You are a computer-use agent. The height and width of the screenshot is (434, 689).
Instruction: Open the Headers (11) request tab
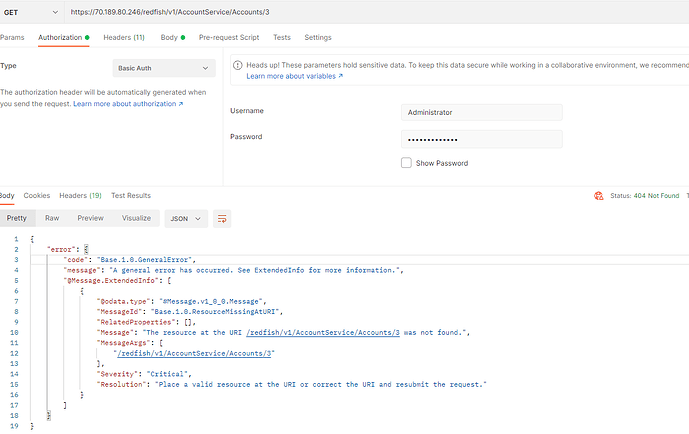(x=124, y=37)
